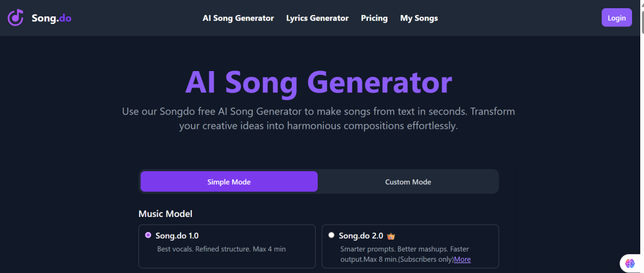Switch to Custom Mode tab
Viewport: 644px width, 273px height.
point(408,182)
